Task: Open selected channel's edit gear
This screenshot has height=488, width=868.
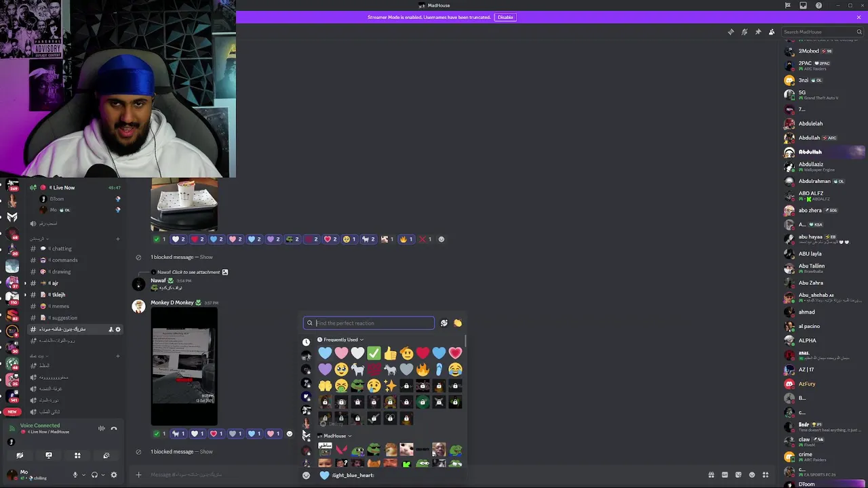Action: click(118, 329)
